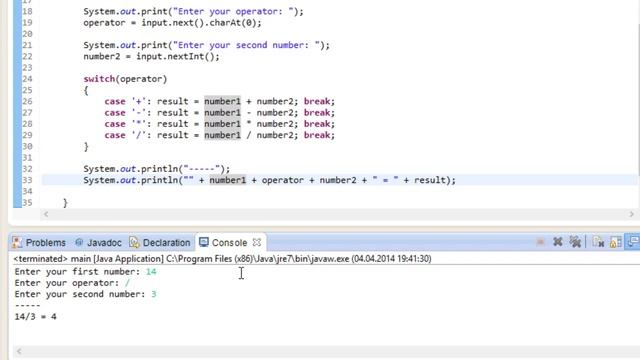Image resolution: width=640 pixels, height=360 pixels.
Task: Click console horizontal scrollbar left arrow
Action: [19, 351]
